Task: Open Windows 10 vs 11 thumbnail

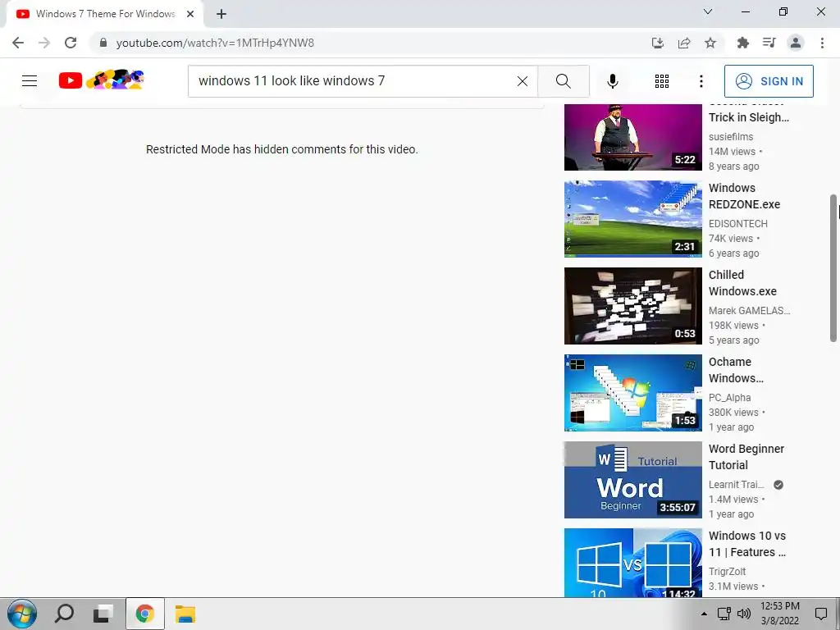Action: [632, 563]
